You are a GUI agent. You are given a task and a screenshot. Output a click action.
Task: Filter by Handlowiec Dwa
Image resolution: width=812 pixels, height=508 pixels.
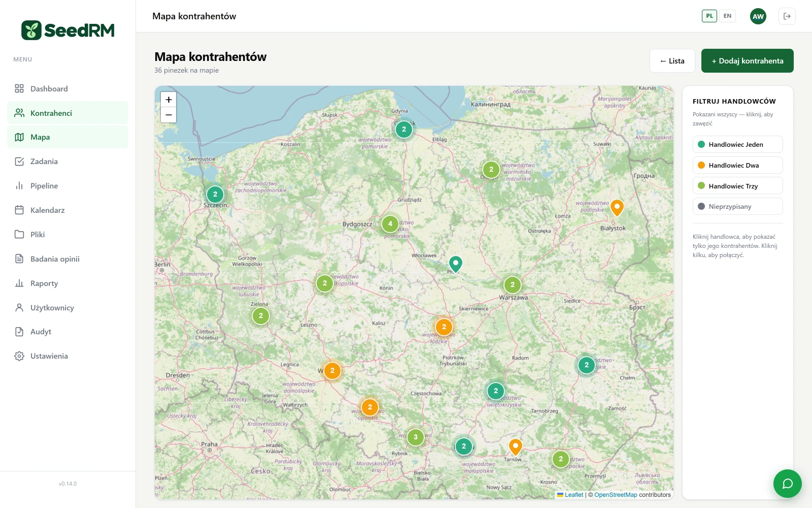(x=738, y=165)
